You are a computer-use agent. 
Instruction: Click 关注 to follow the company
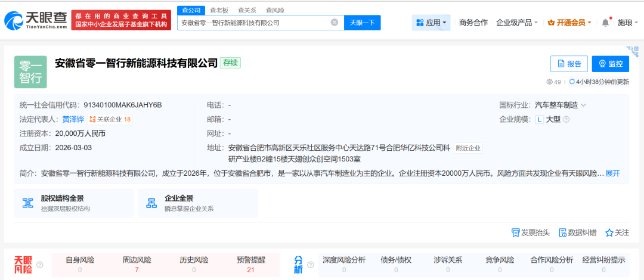[617, 233]
